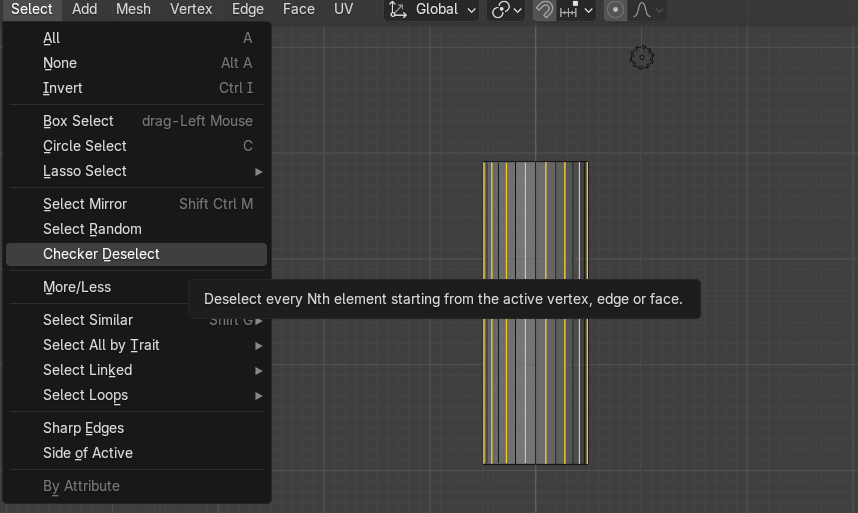This screenshot has width=858, height=513.
Task: Choose Sharp Edges from the menu
Action: click(x=83, y=428)
